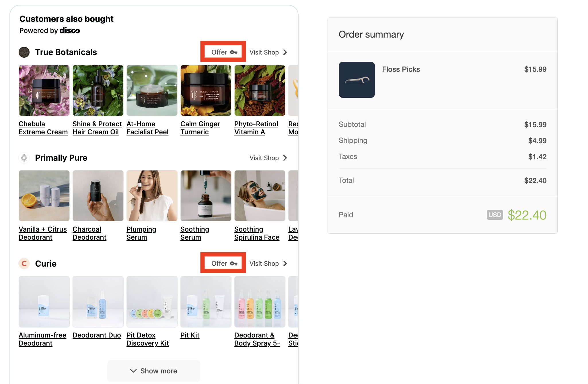This screenshot has height=384, width=588.
Task: Click the Offer key button for True Botanicals
Action: point(224,52)
